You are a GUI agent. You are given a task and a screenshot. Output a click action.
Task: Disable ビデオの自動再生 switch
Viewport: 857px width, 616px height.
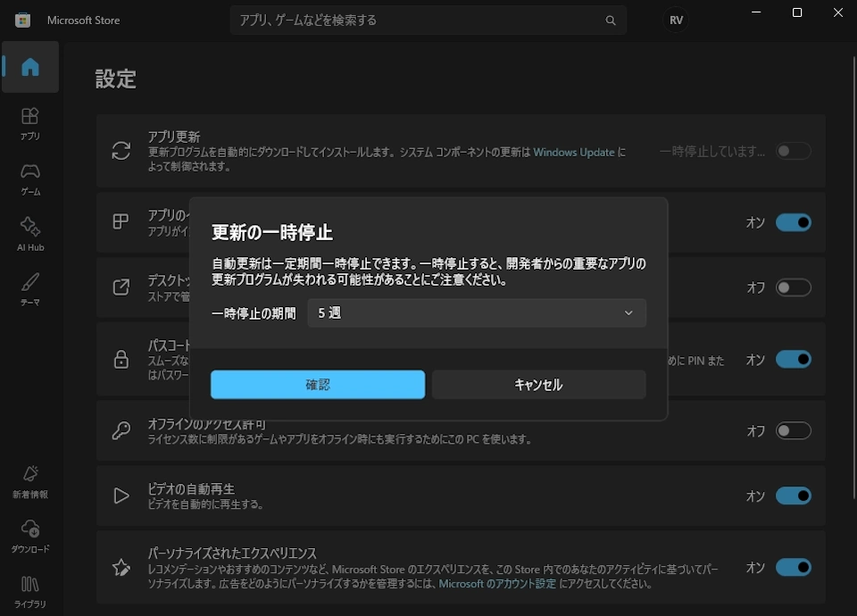(793, 495)
